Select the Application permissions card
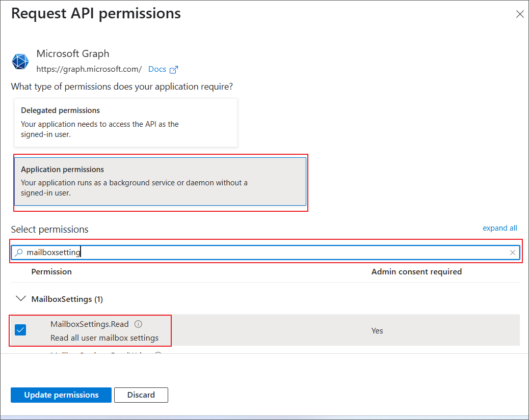This screenshot has width=529, height=420. (x=160, y=181)
